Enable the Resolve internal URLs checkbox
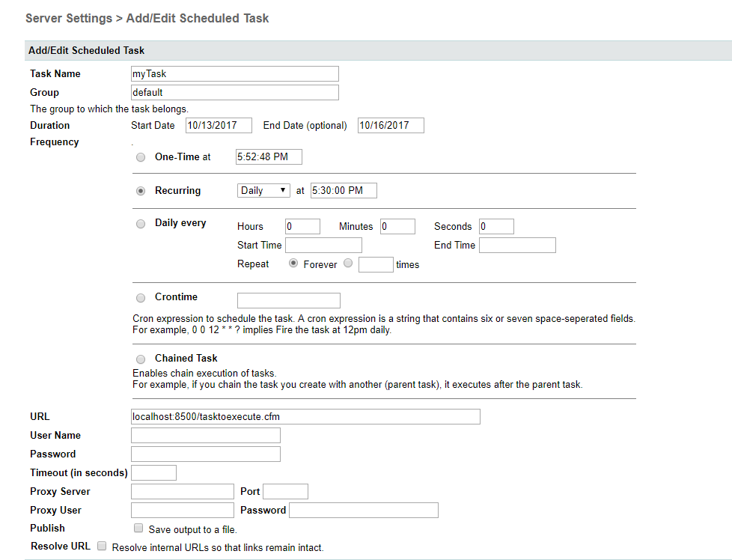Viewport: 732px width, 560px height. pyautogui.click(x=102, y=547)
